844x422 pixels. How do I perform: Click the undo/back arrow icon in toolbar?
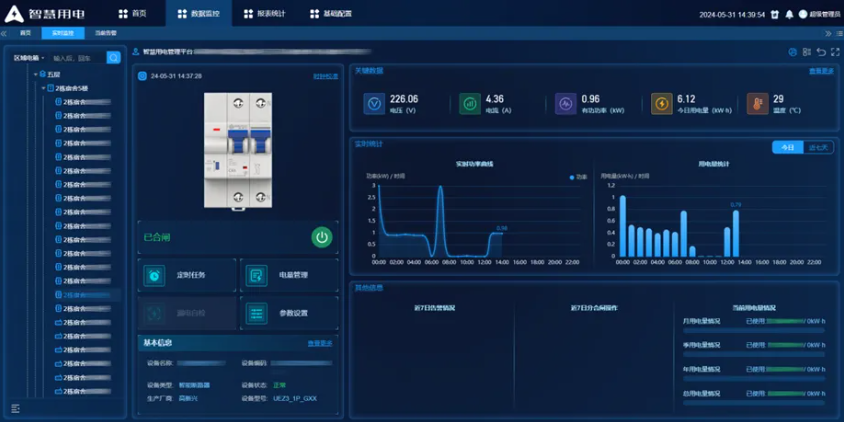click(821, 52)
